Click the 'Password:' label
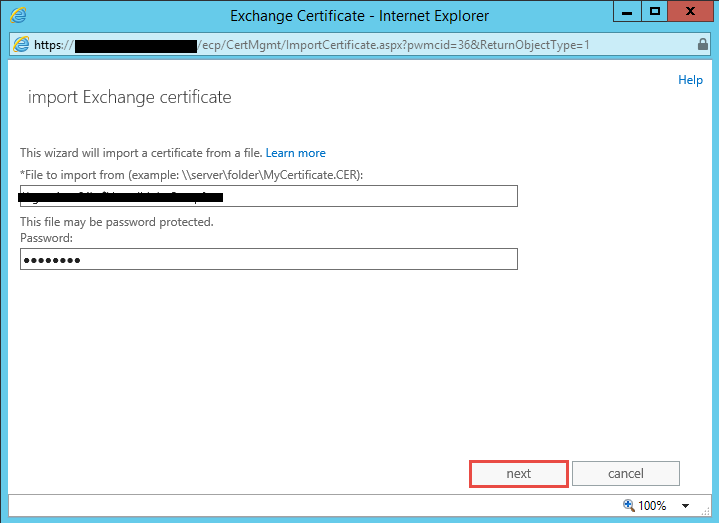The image size is (719, 523). pos(46,238)
